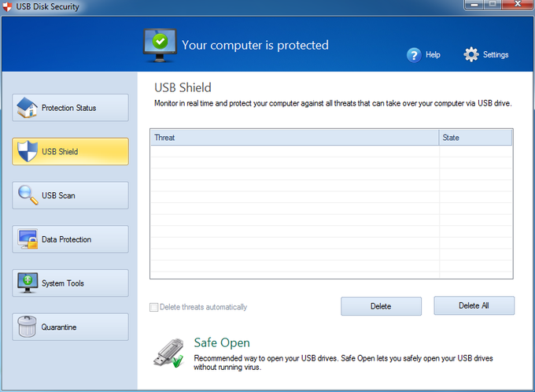Close the USB Disk Security window
Image resolution: width=535 pixels, height=392 pixels.
518,4
